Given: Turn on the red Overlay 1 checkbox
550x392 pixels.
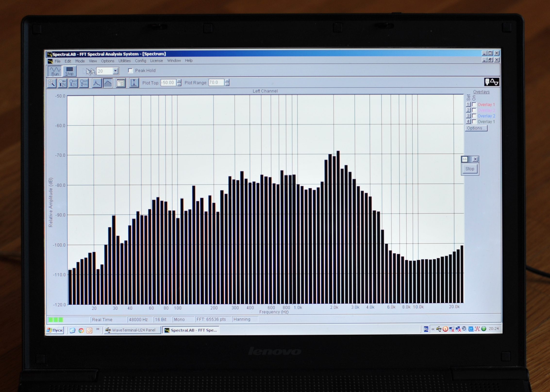Looking at the screenshot, I should (474, 104).
